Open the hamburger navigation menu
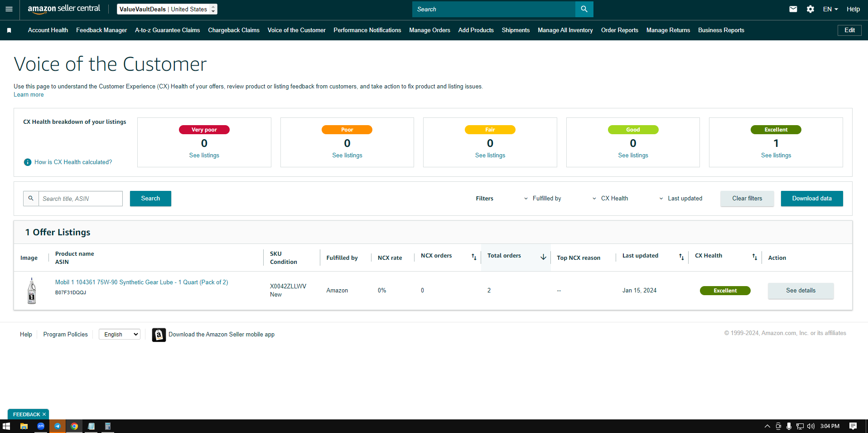868x433 pixels. (9, 9)
